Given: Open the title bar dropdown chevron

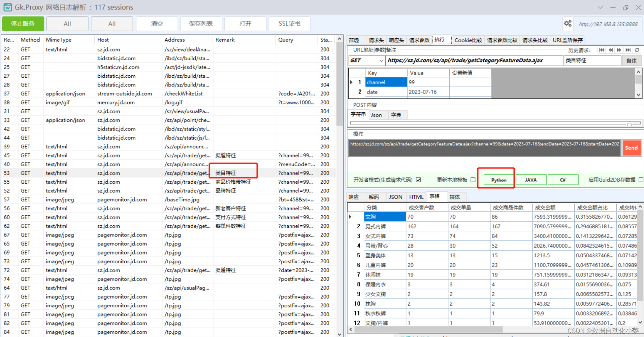Looking at the screenshot, I should tap(600, 7).
